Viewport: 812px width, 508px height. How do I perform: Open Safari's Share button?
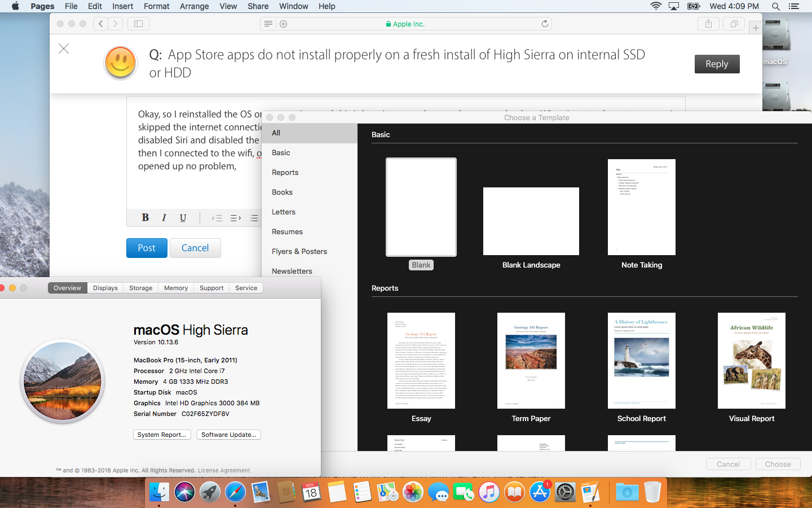pyautogui.click(x=708, y=24)
